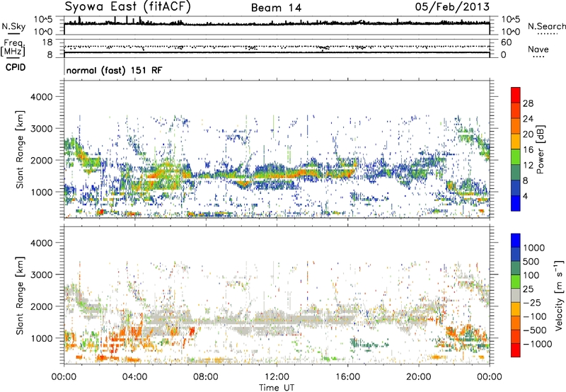
Task: Click the "-25" label on the Velocity color bar
Action: 532,302
